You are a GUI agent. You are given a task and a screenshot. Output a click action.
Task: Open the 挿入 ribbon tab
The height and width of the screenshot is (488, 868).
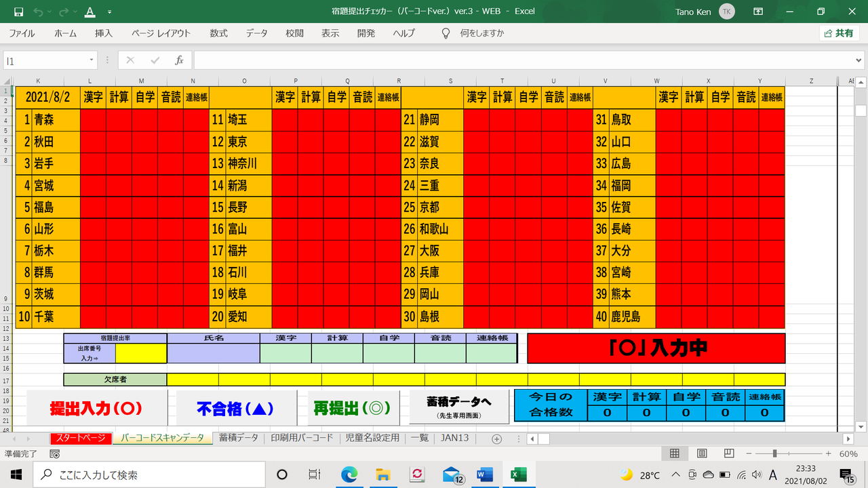pyautogui.click(x=104, y=33)
